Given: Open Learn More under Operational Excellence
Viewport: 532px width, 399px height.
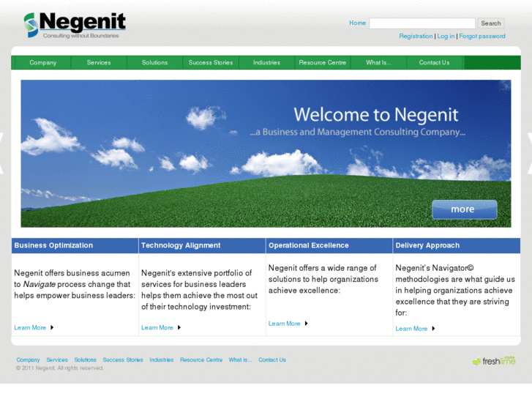Looking at the screenshot, I should [x=285, y=324].
